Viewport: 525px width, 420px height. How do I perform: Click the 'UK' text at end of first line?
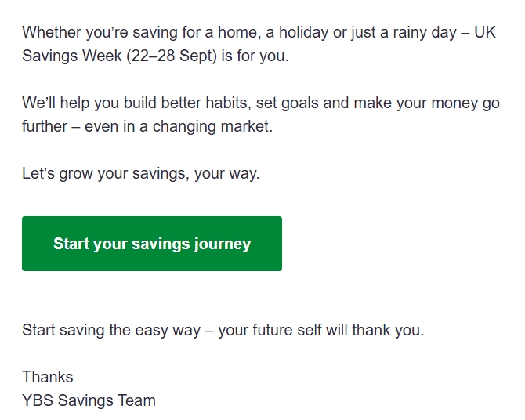(485, 32)
